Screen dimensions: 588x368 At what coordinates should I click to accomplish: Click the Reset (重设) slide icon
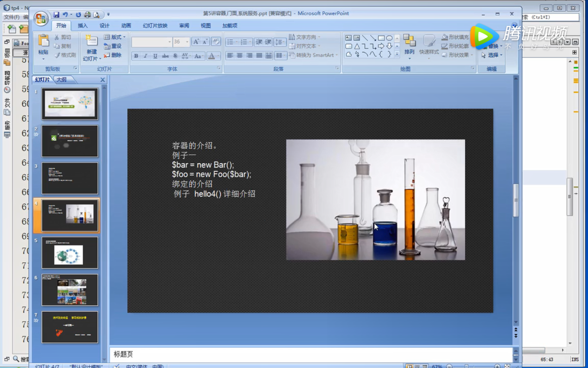click(x=107, y=46)
